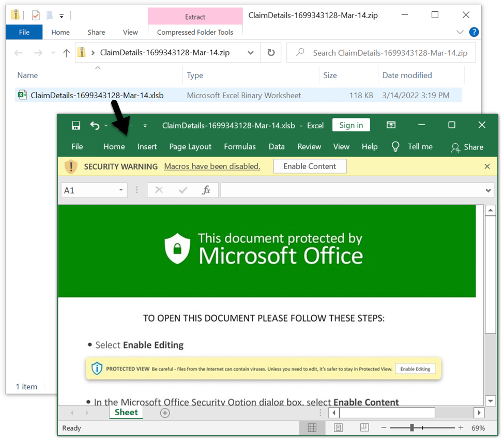Switch to Page Layout view icon

[338, 428]
